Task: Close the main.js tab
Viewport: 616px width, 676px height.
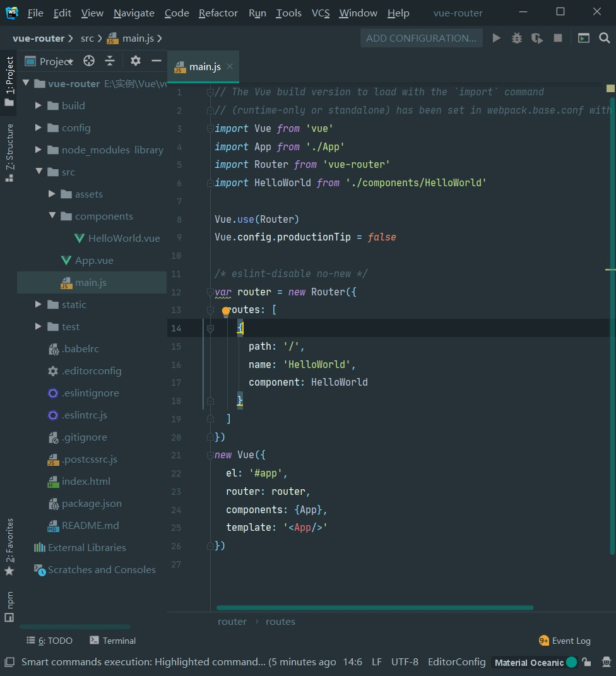Action: pyautogui.click(x=230, y=66)
